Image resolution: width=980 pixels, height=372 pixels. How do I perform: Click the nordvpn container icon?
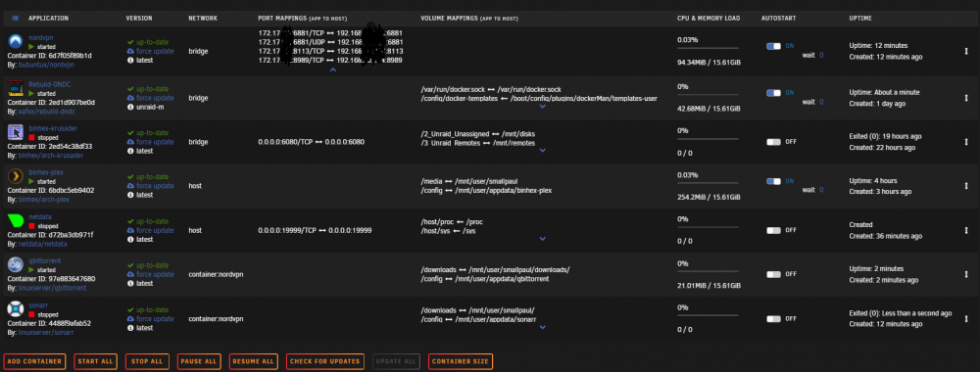pos(16,42)
